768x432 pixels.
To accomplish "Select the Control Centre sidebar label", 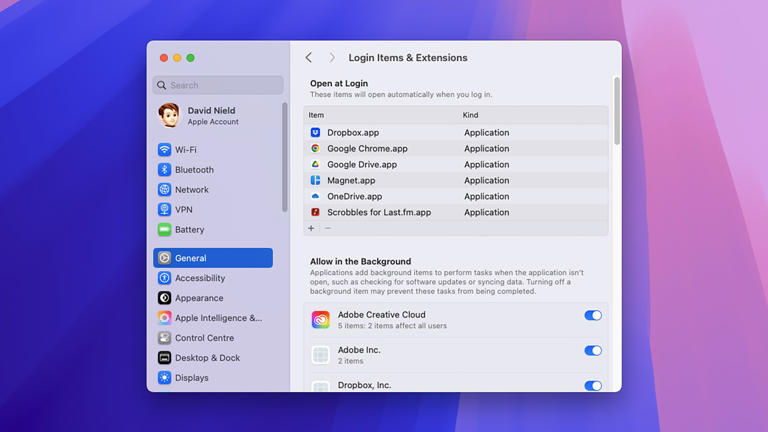I will (x=204, y=338).
